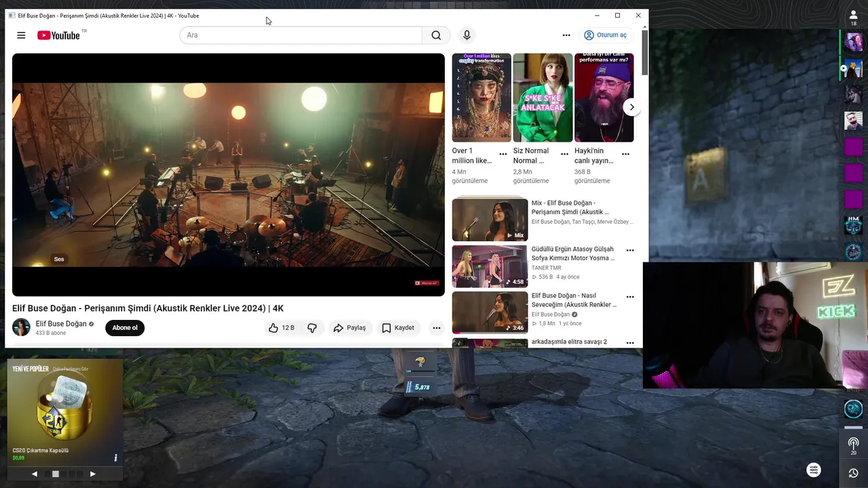Go to next item in game store carousel
868x488 pixels.
(x=93, y=474)
